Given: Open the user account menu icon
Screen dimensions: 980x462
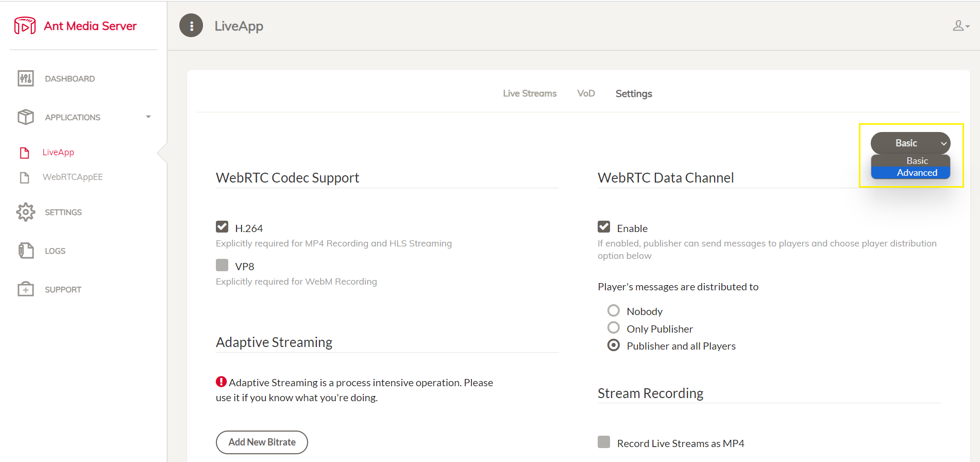Looking at the screenshot, I should coord(961,26).
